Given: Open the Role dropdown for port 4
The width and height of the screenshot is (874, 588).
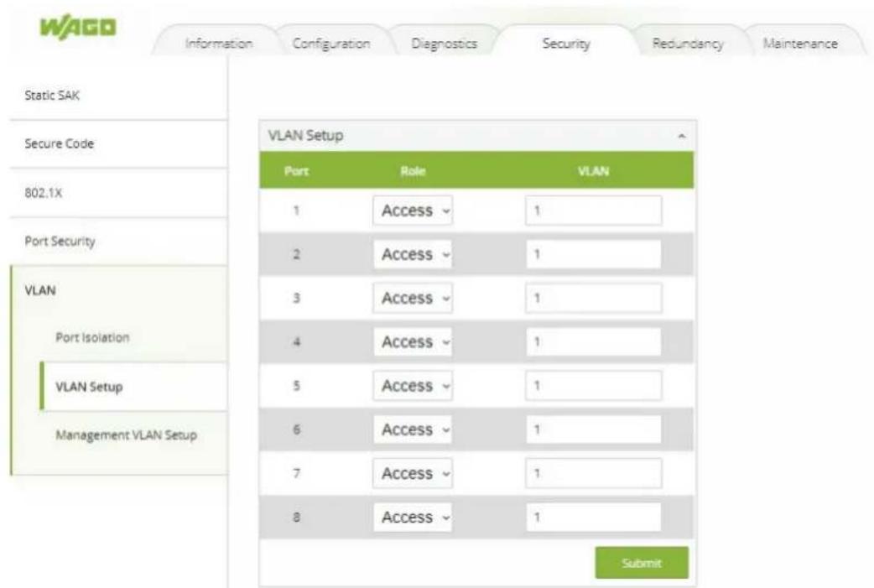Looking at the screenshot, I should point(413,341).
